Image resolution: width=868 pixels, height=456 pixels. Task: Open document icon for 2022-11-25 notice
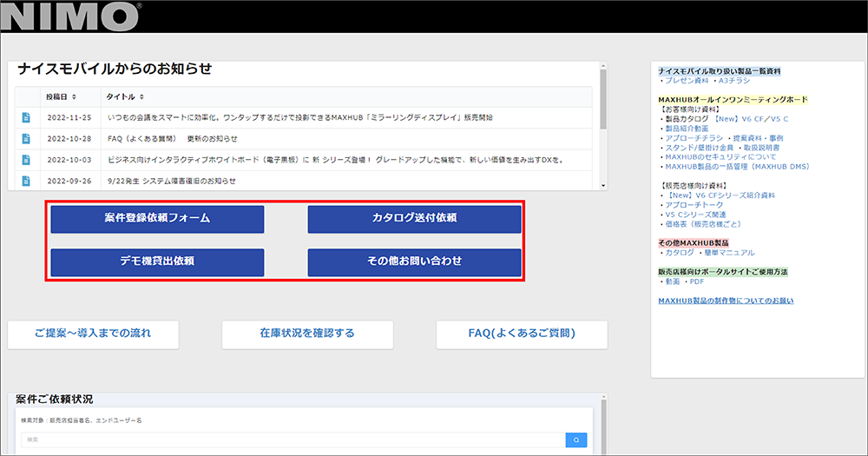coord(26,117)
